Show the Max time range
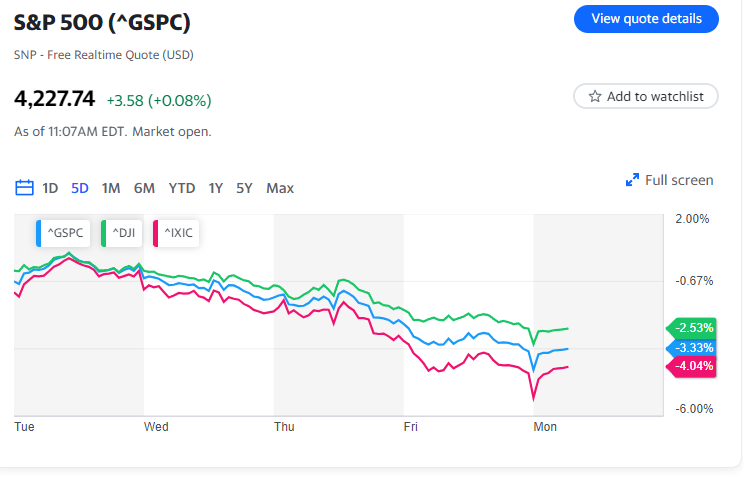The height and width of the screenshot is (478, 743). (x=280, y=188)
